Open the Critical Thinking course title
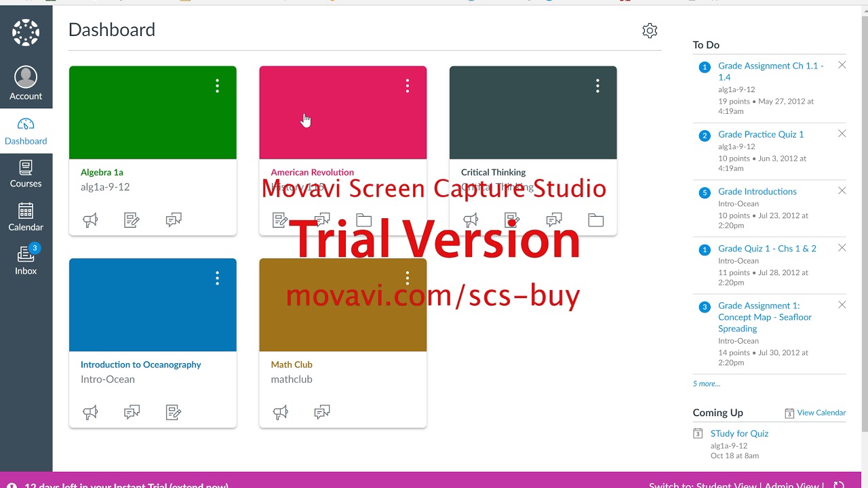Screen dimensions: 868x488 click(493, 172)
